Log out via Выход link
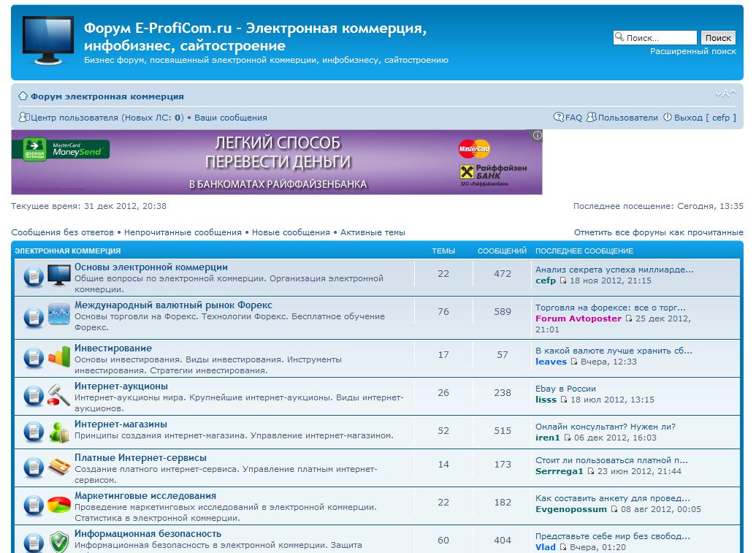Image resolution: width=756 pixels, height=553 pixels. pyautogui.click(x=687, y=118)
